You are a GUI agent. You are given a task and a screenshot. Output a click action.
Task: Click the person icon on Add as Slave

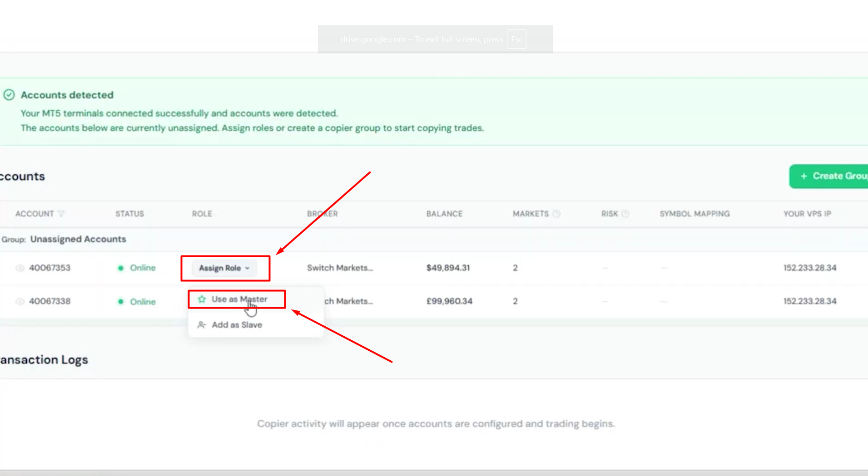point(202,325)
